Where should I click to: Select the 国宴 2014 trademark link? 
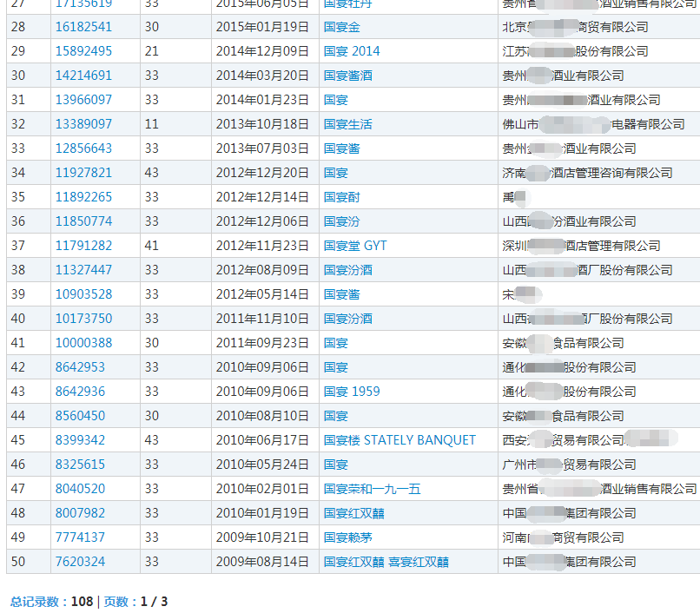pyautogui.click(x=351, y=51)
